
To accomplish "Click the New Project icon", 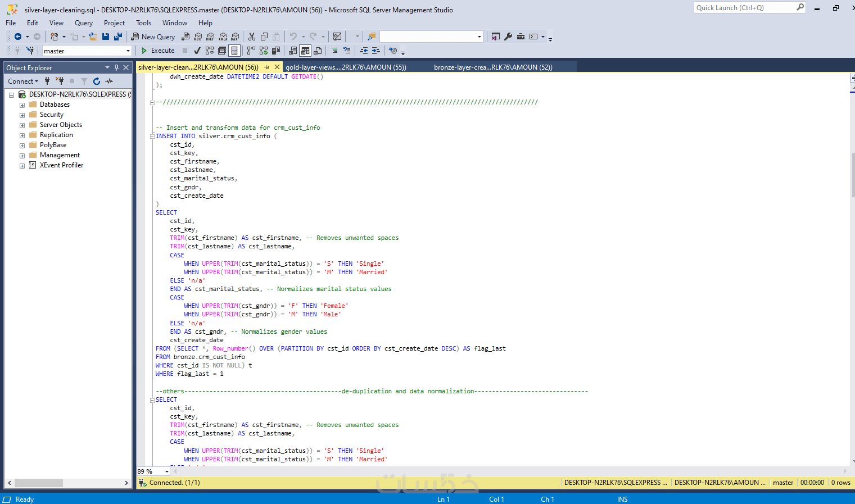I will point(54,37).
